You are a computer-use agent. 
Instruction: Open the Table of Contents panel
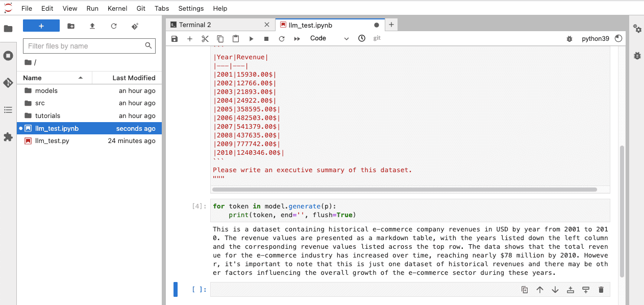coord(8,110)
